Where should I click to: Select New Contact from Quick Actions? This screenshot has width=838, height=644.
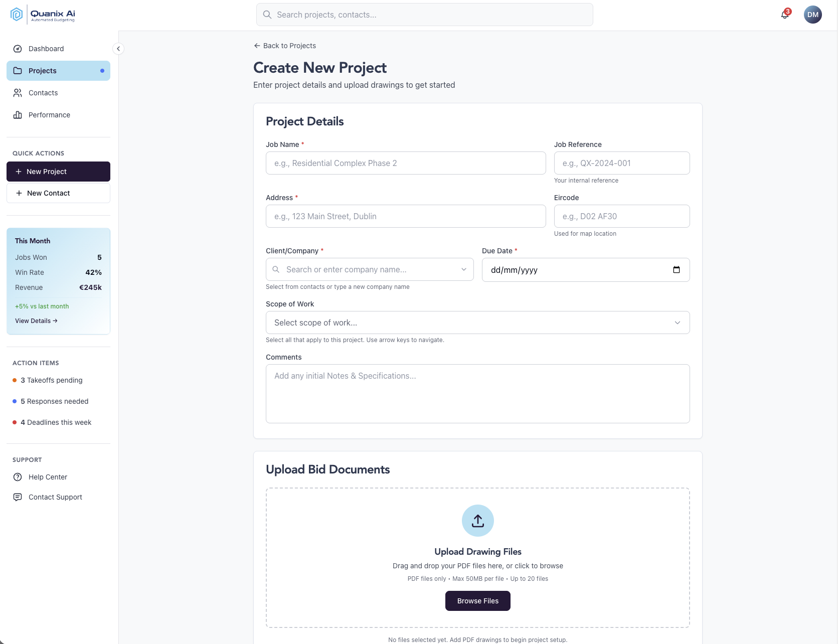click(58, 193)
